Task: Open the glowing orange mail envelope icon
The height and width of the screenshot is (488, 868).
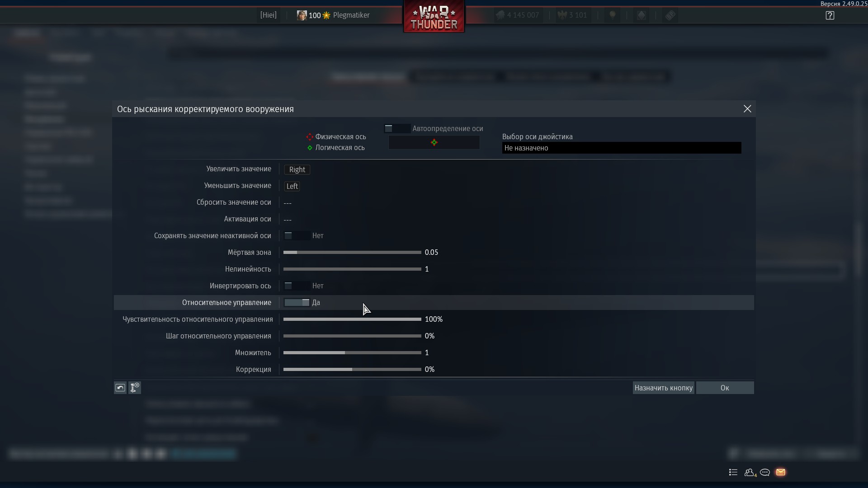Action: pos(781,472)
